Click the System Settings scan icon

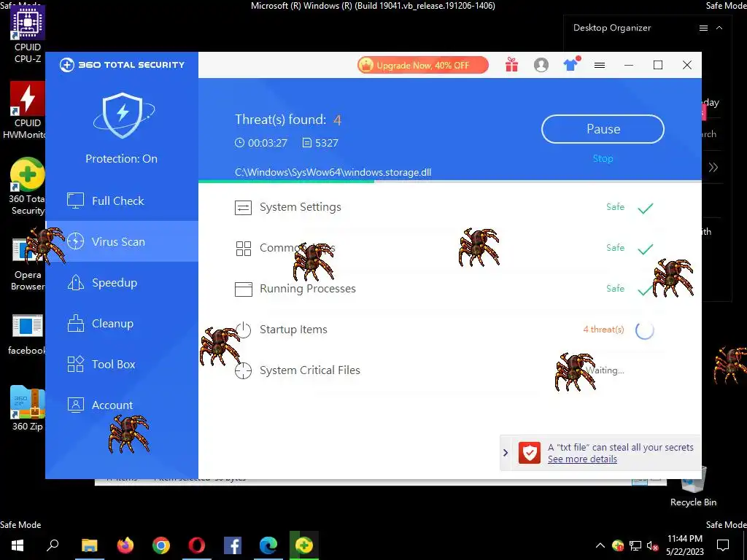point(243,208)
